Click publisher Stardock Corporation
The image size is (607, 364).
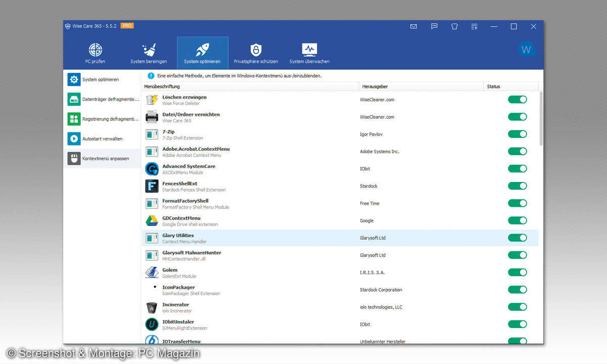381,290
